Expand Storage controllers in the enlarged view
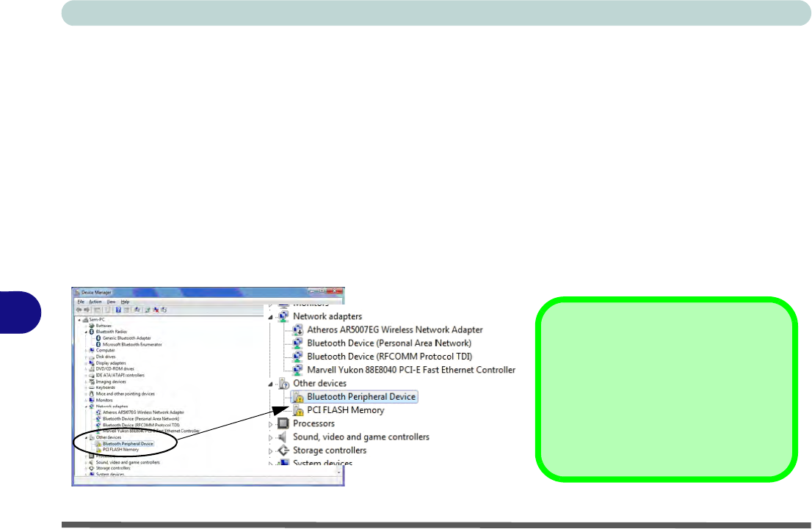This screenshot has width=812, height=529. 270,451
